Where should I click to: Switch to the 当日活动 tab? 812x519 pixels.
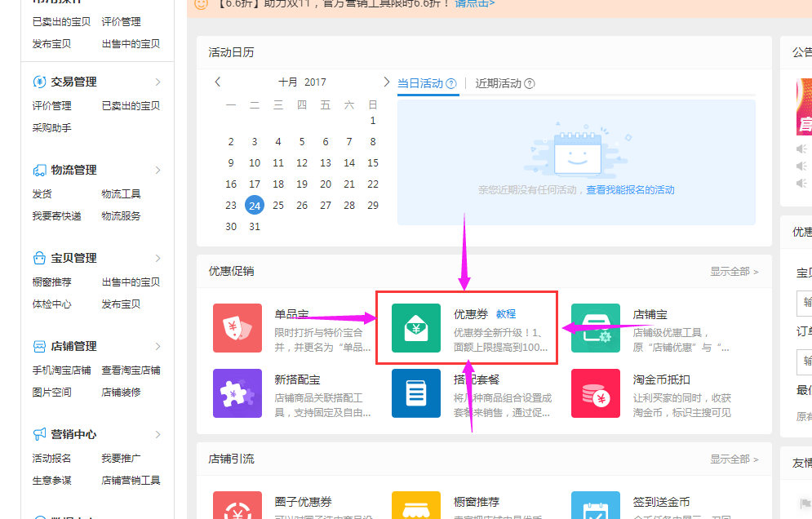420,83
